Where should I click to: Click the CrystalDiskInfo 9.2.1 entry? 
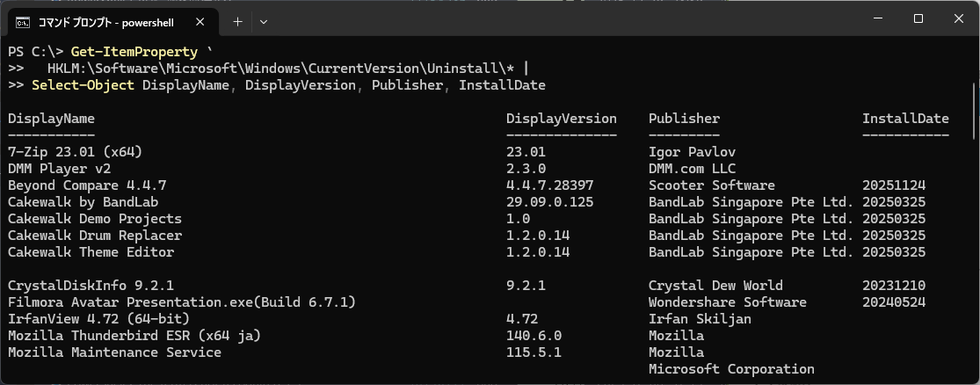91,286
